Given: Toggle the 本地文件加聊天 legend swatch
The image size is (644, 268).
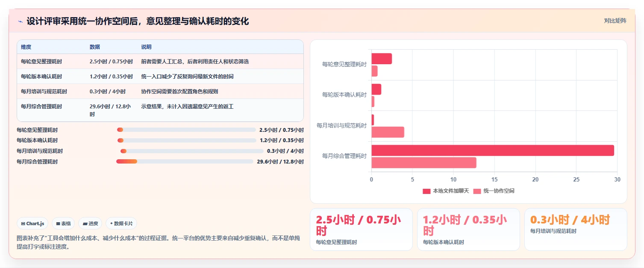Looking at the screenshot, I should [x=426, y=191].
